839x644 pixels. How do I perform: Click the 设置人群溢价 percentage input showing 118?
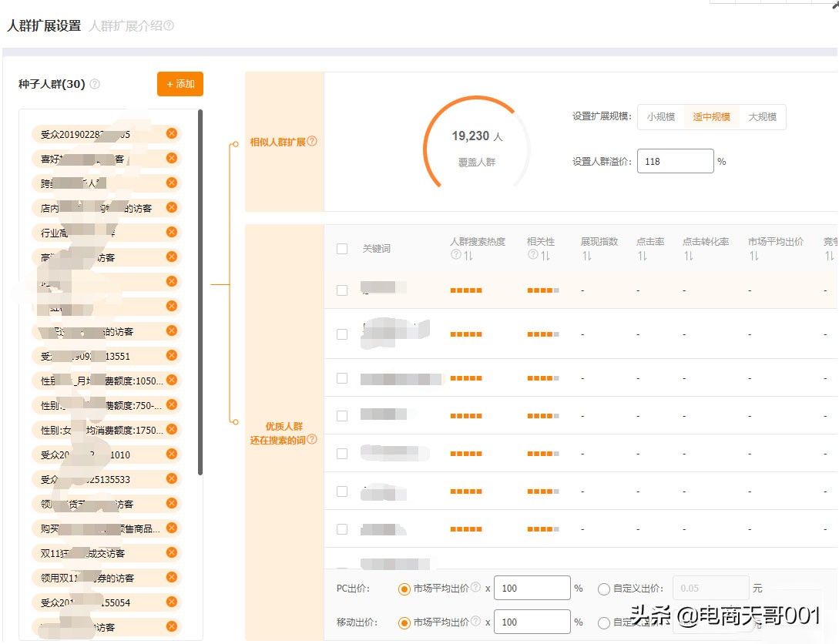[x=676, y=161]
